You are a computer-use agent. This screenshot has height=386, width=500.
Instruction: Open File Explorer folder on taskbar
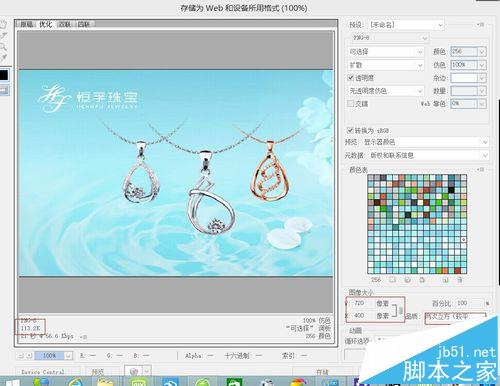coord(105,382)
